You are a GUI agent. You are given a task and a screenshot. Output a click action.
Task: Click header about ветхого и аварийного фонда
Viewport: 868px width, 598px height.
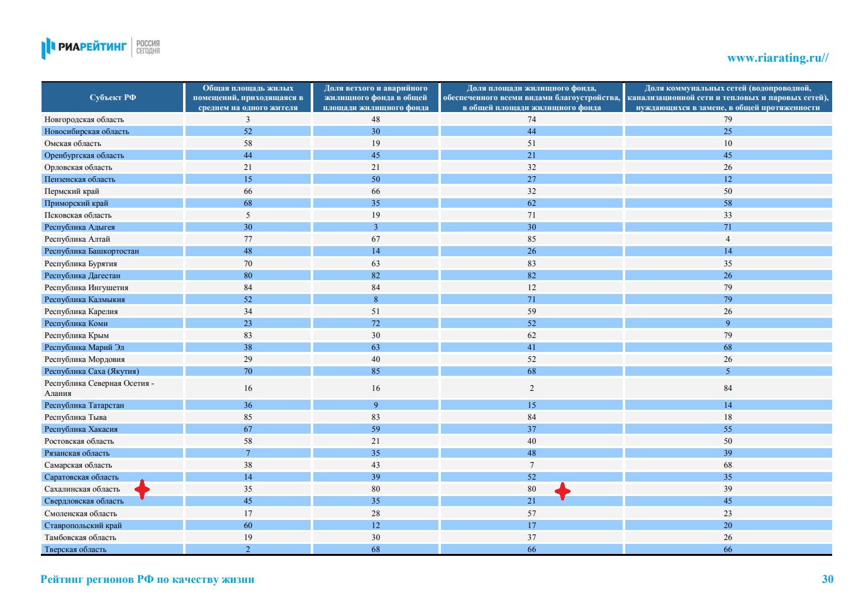pyautogui.click(x=376, y=98)
